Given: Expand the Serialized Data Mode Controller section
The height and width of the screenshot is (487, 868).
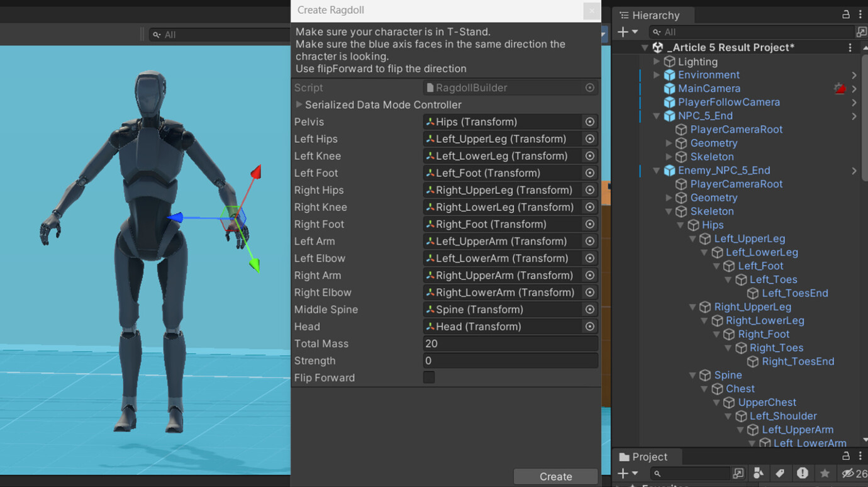Looking at the screenshot, I should (x=298, y=105).
